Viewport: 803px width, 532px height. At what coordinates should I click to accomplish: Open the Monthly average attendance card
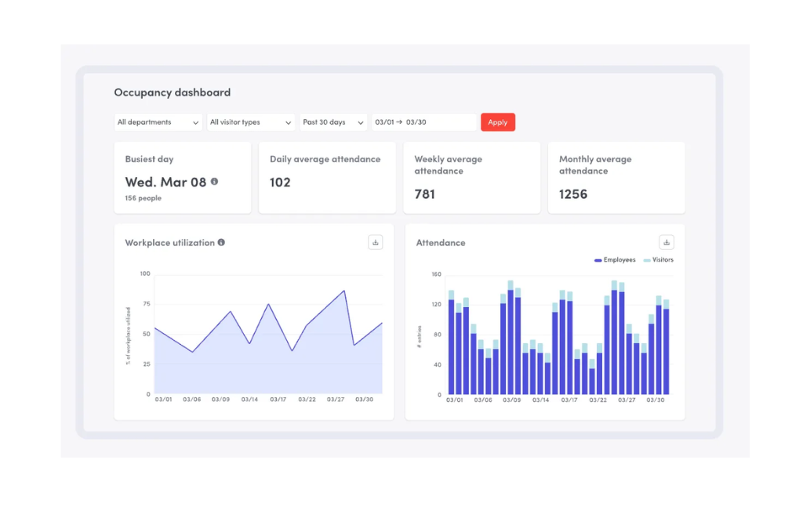click(x=616, y=178)
